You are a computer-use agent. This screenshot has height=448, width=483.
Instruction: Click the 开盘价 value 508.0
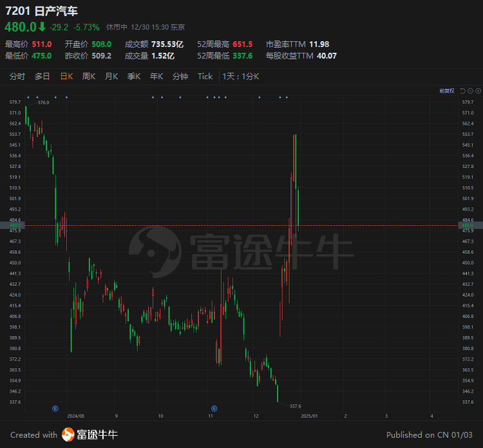point(102,44)
